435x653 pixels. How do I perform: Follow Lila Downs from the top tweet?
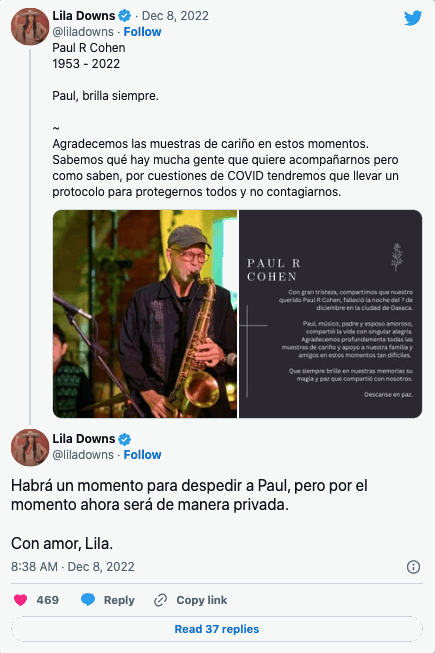tap(142, 32)
